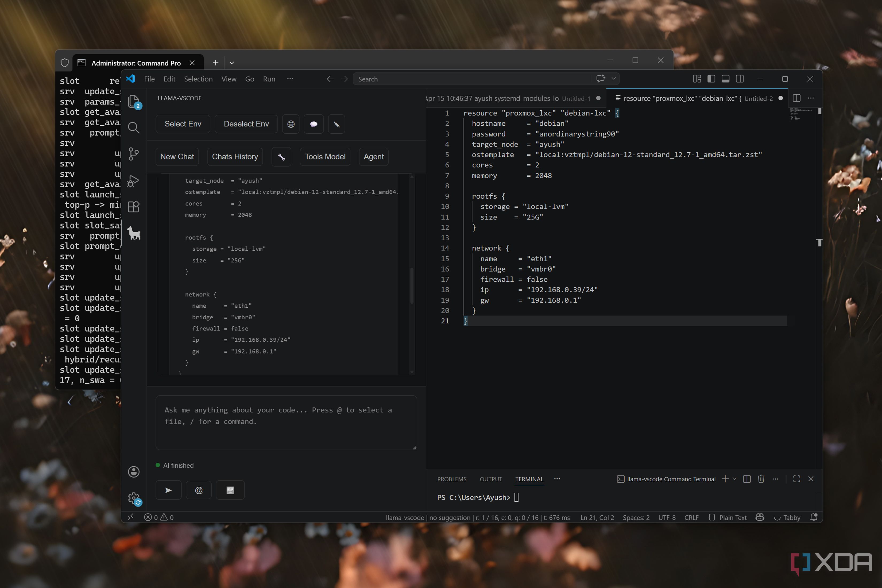Screen dimensions: 882x588
Task: Open the notifications bell in status bar
Action: click(814, 517)
